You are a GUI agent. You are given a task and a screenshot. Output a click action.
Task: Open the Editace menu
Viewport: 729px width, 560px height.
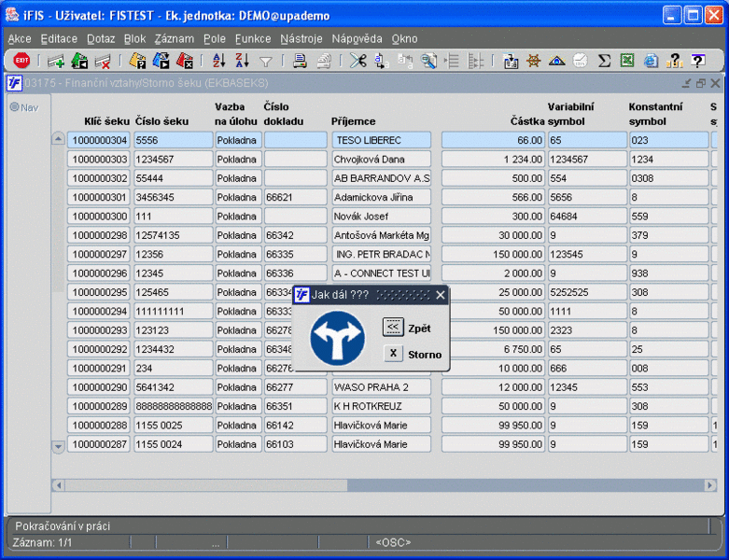click(59, 39)
